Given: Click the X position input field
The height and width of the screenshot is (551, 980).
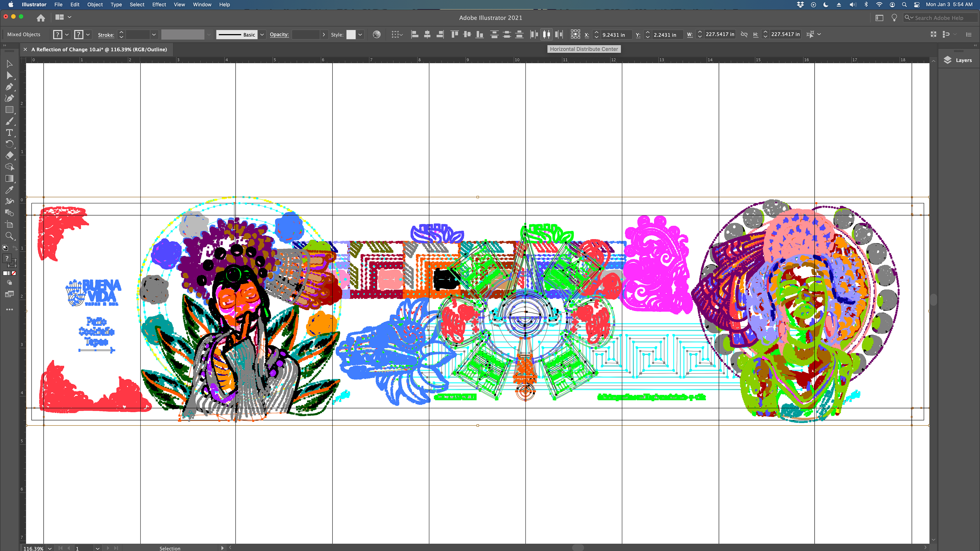Looking at the screenshot, I should [x=616, y=35].
